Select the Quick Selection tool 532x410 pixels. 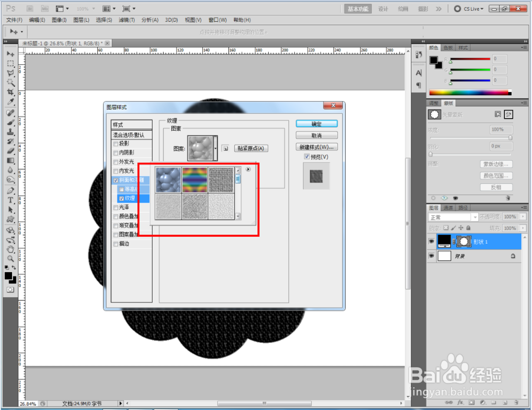[x=11, y=82]
